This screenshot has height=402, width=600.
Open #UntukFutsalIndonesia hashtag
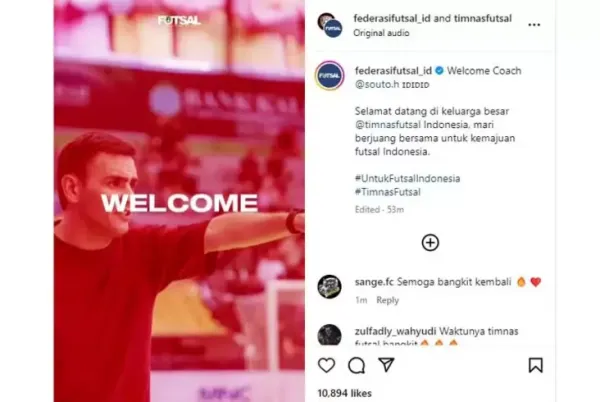[408, 179]
